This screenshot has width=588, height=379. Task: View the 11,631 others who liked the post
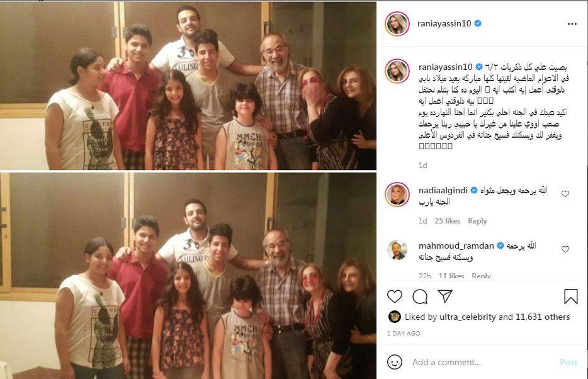(543, 317)
